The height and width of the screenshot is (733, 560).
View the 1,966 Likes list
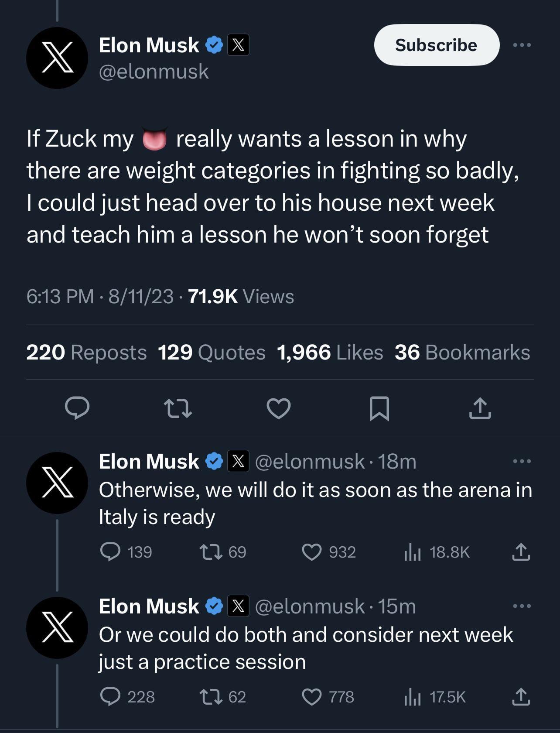(x=330, y=352)
